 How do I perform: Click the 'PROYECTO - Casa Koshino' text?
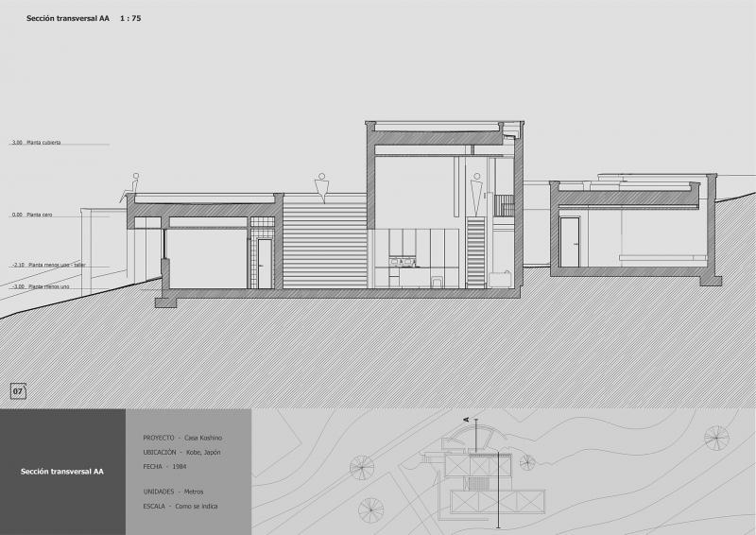(x=182, y=438)
